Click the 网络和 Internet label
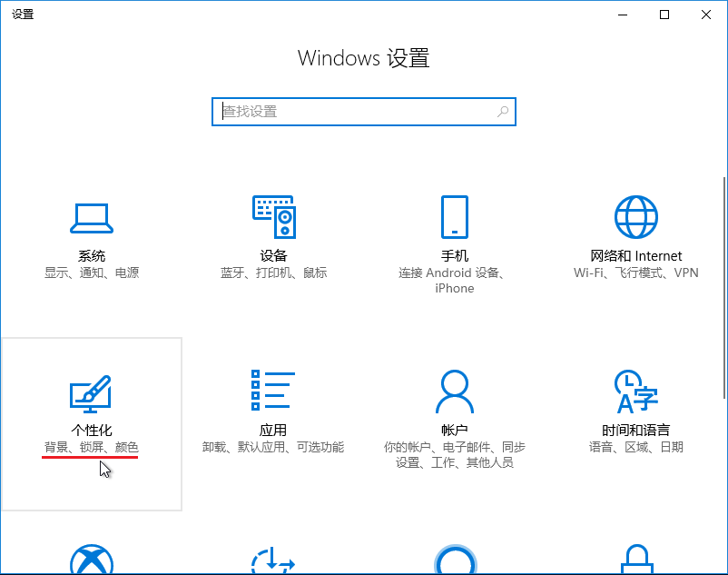Image resolution: width=728 pixels, height=575 pixels. tap(636, 256)
